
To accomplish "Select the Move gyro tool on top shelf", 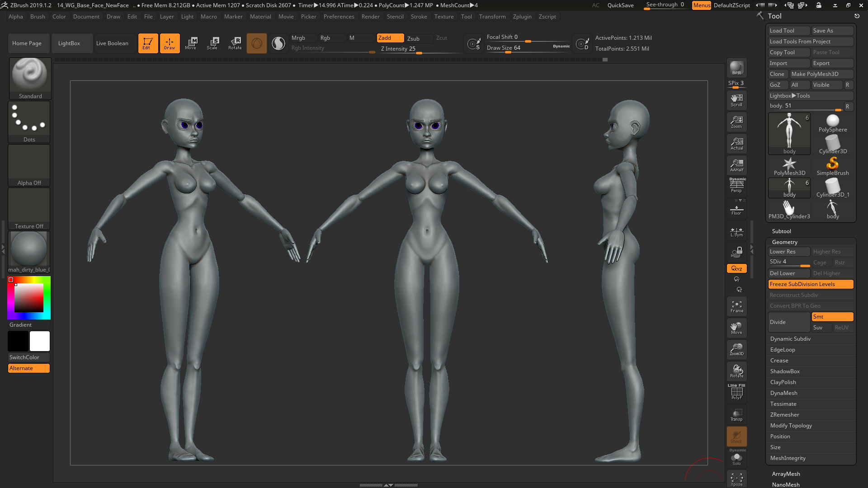I will point(191,43).
